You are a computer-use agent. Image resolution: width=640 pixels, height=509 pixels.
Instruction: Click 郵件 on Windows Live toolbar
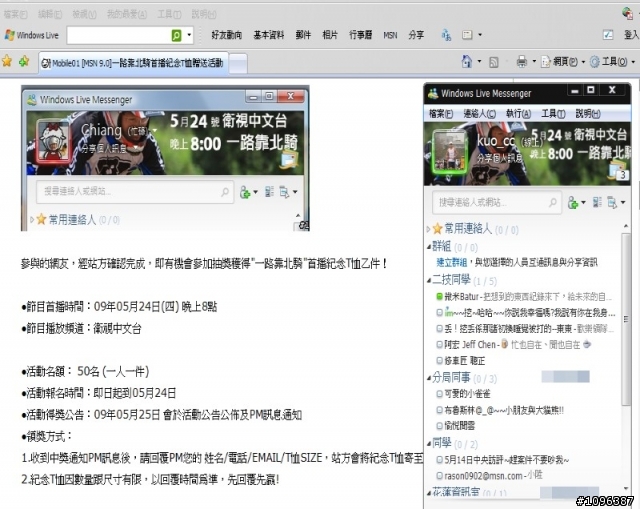[x=303, y=35]
